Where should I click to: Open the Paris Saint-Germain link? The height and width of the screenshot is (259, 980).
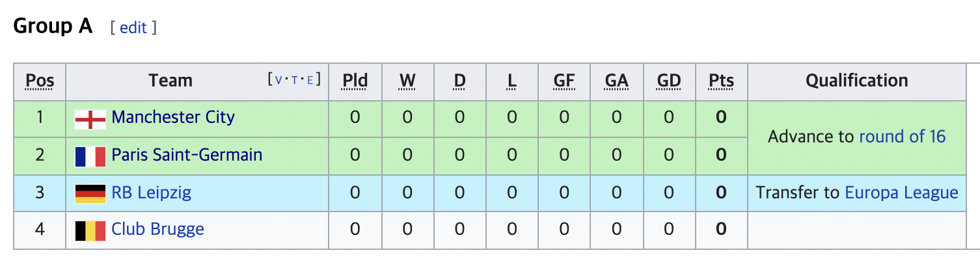(x=187, y=155)
